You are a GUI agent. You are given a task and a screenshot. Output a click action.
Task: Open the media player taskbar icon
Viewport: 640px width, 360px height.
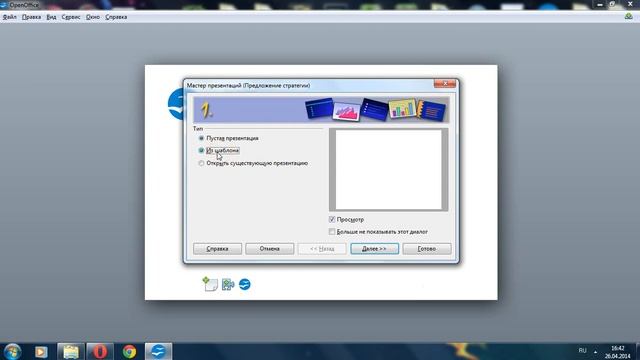coord(41,352)
